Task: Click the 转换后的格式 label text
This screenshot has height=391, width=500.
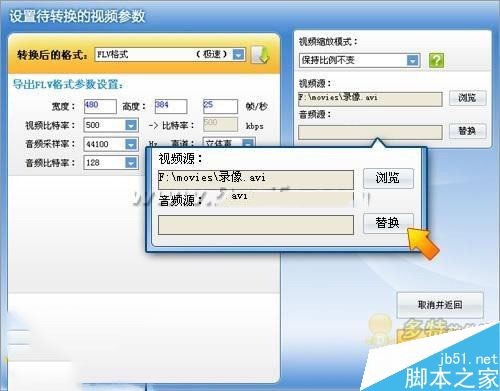Action: (52, 55)
